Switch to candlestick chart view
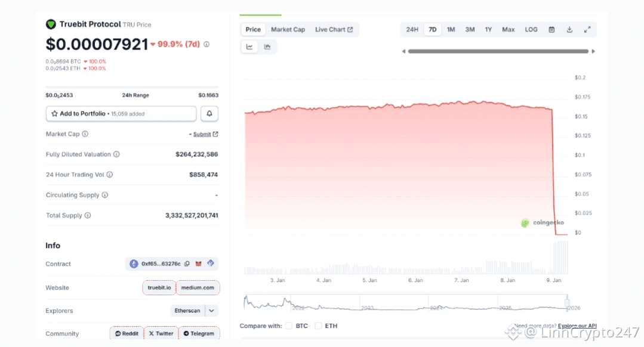The height and width of the screenshot is (347, 644). coord(267,47)
